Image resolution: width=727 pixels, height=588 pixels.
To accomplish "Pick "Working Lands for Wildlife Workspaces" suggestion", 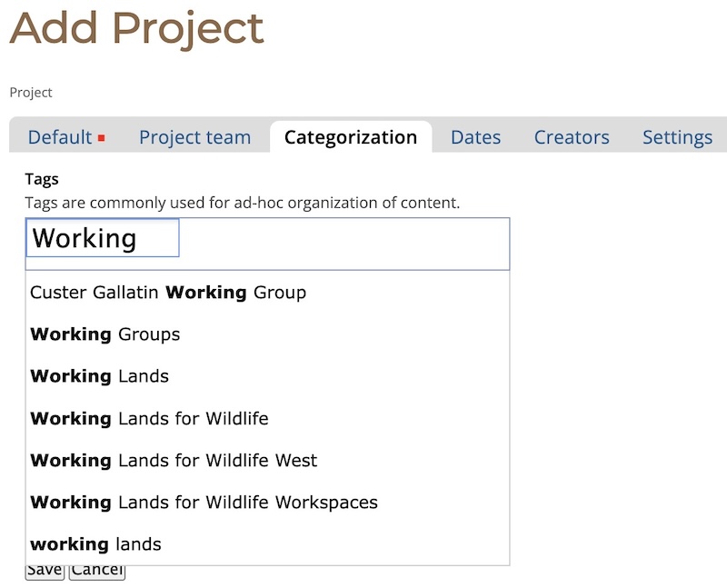I will (204, 502).
